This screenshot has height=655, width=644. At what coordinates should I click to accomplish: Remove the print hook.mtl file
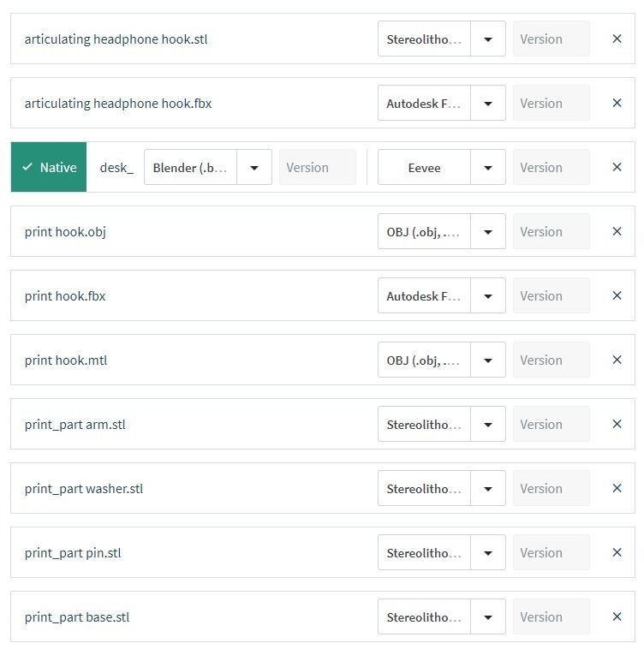coord(617,360)
